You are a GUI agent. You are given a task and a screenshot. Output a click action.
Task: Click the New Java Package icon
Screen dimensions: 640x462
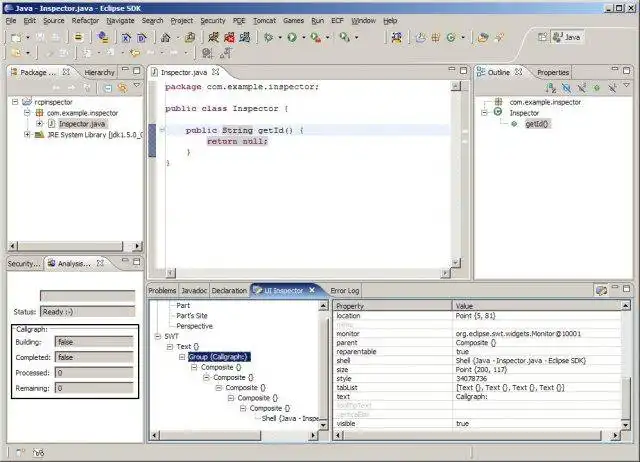pyautogui.click(x=436, y=38)
